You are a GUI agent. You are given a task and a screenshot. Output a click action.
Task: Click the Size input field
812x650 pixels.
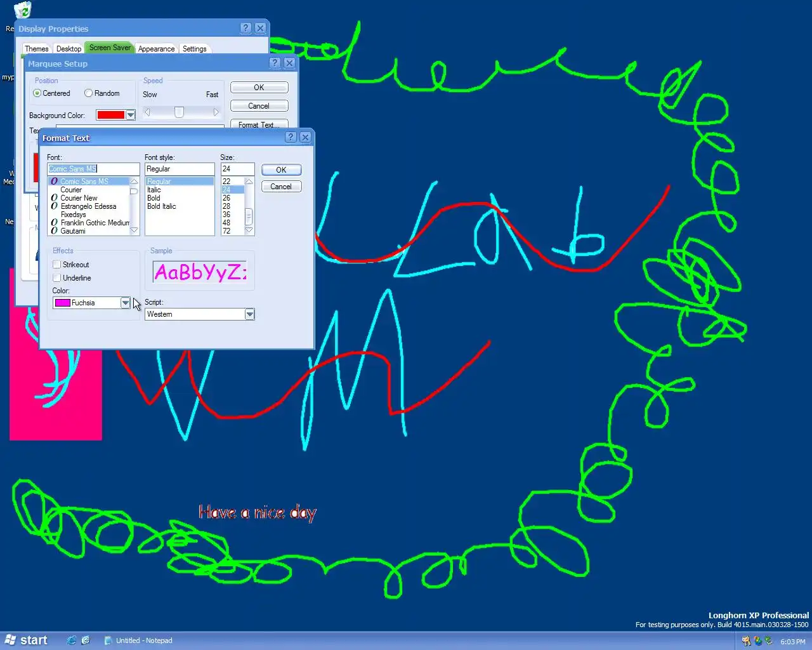(x=237, y=169)
